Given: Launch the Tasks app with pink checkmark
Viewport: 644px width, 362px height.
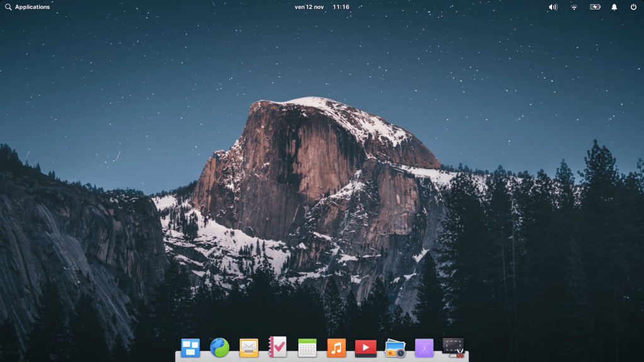Looking at the screenshot, I should tap(278, 347).
